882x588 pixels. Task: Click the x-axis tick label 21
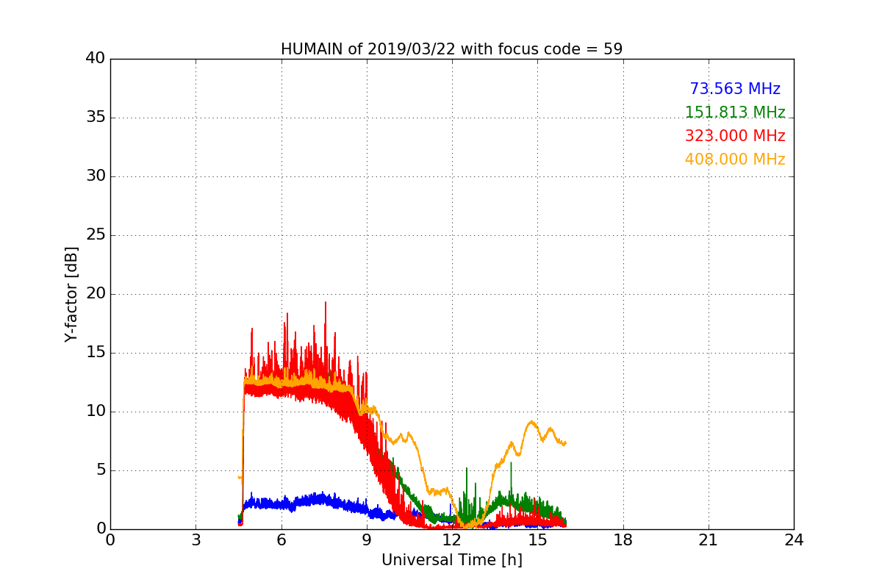pyautogui.click(x=709, y=539)
